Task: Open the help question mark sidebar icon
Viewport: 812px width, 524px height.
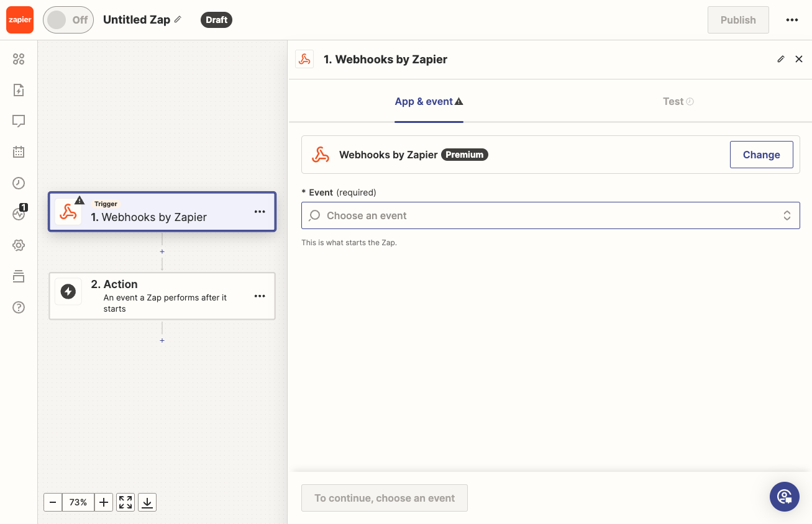Action: coord(19,307)
